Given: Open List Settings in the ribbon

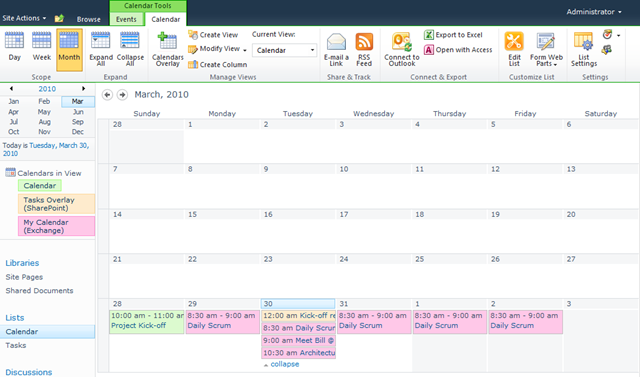Looking at the screenshot, I should click(584, 49).
